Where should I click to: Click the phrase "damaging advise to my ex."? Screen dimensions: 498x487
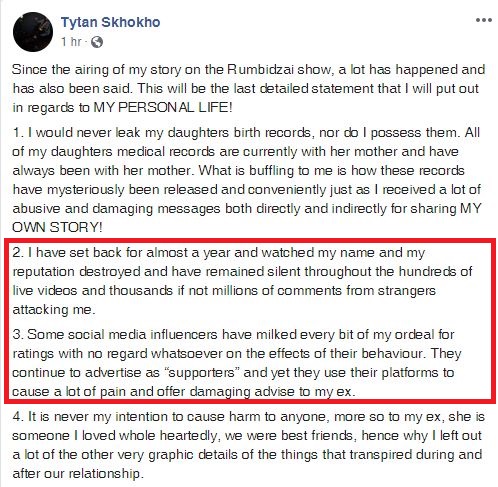tap(272, 392)
